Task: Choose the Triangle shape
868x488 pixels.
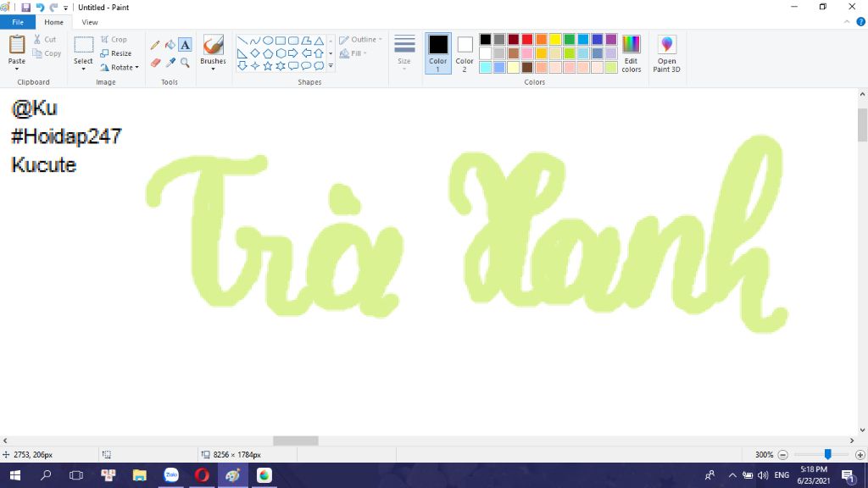Action: pyautogui.click(x=319, y=41)
